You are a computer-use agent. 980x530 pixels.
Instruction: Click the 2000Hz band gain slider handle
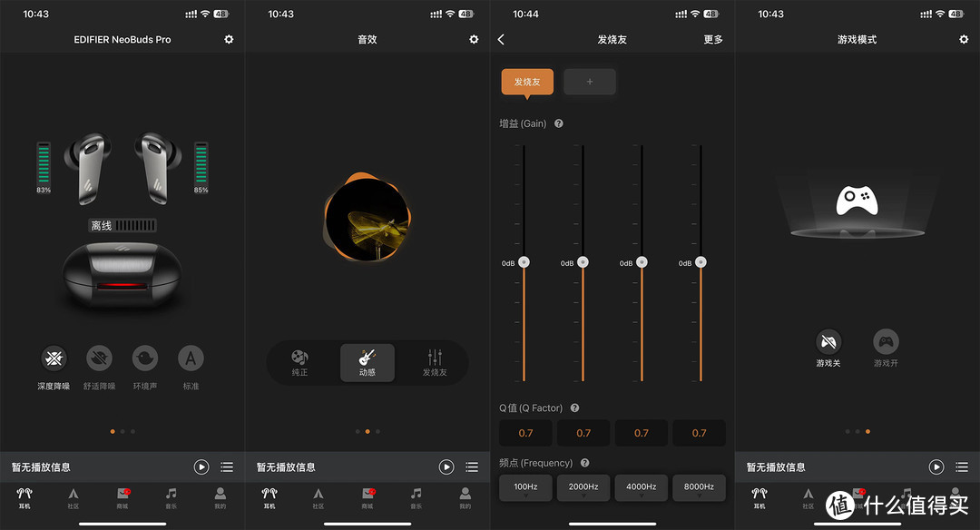pos(583,262)
